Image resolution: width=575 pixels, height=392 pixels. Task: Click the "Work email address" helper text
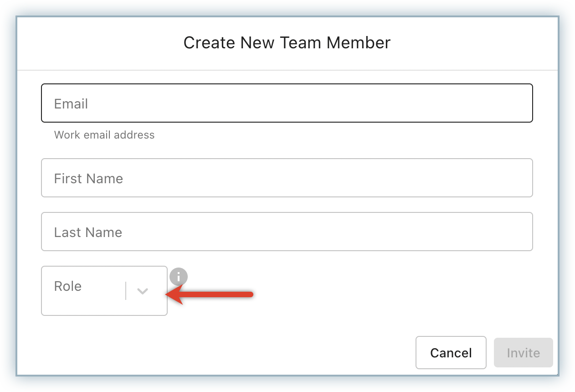tap(104, 135)
